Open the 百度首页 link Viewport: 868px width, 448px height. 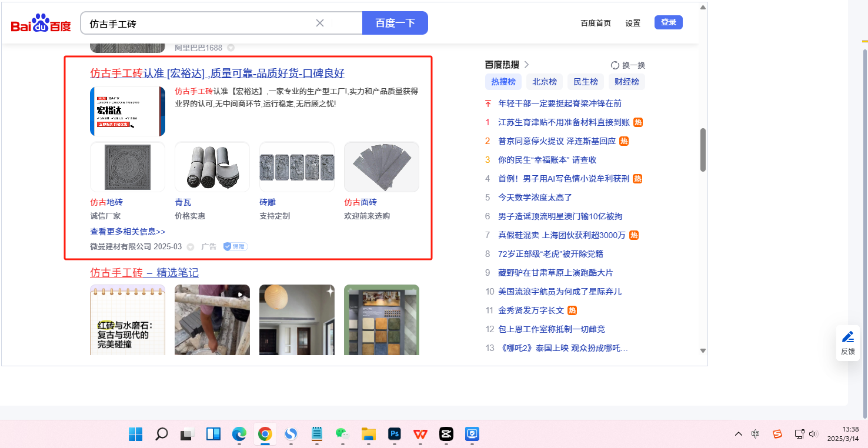596,23
